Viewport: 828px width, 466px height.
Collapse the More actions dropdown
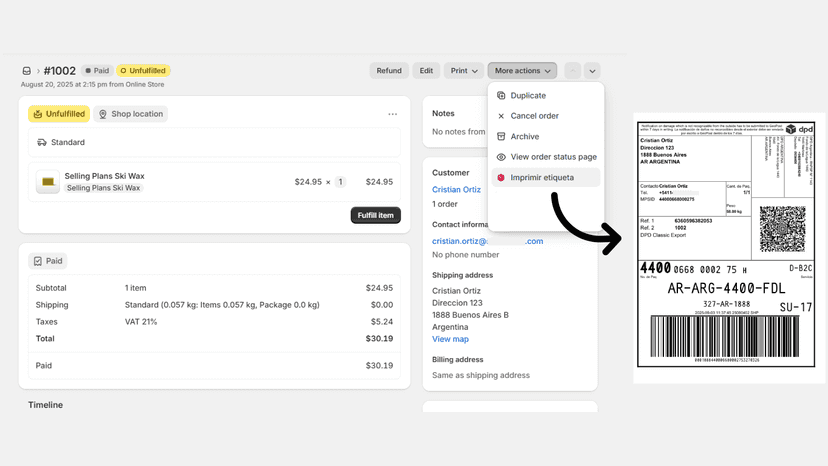(x=522, y=71)
